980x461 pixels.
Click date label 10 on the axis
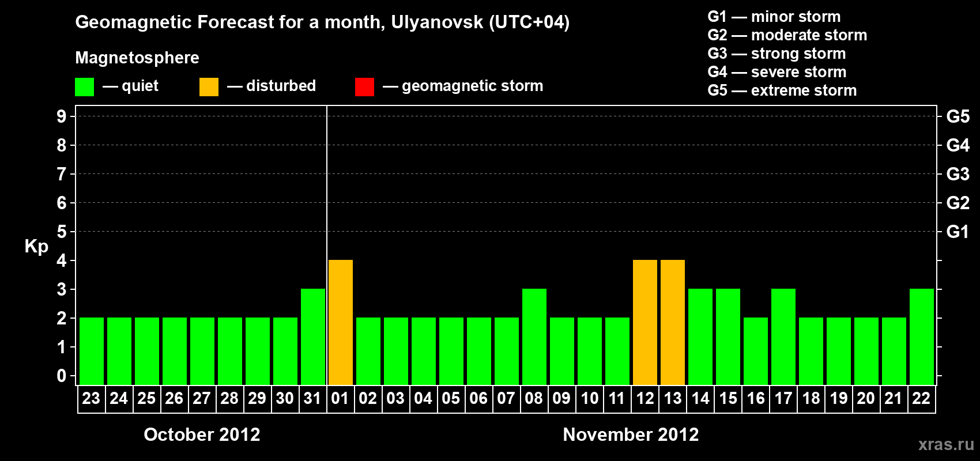click(x=589, y=398)
